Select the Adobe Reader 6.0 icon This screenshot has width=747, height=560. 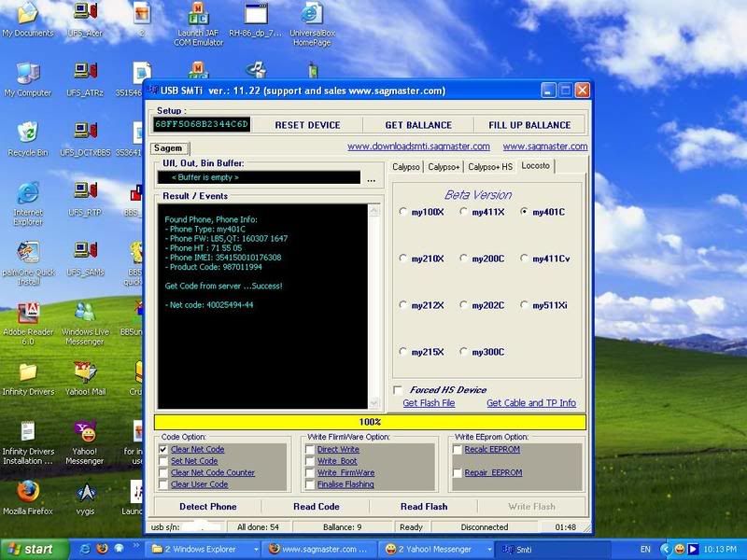point(28,323)
